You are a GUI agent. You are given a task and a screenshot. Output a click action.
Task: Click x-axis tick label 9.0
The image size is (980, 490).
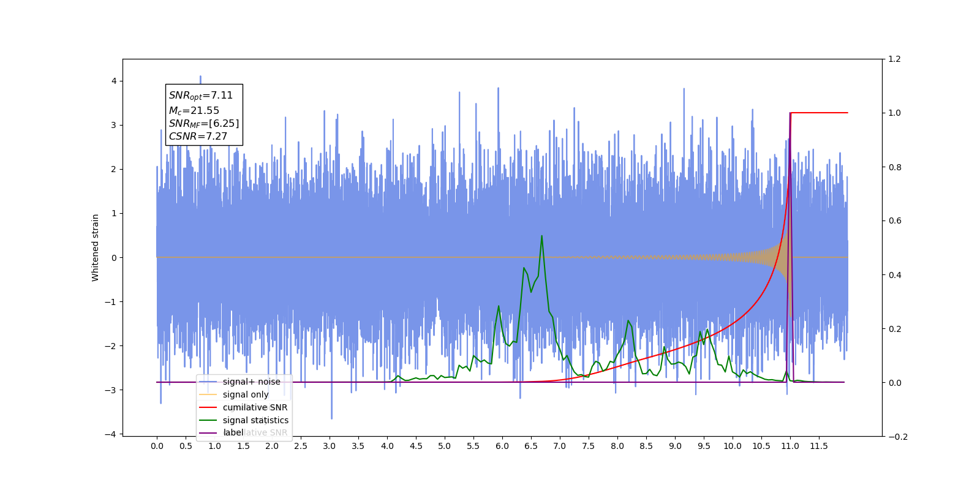tap(675, 447)
